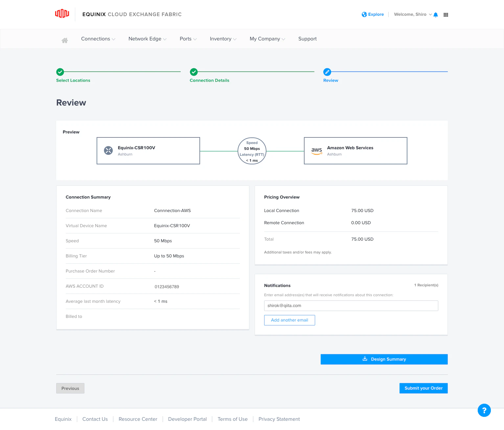Click the Equinix-CSR100V router device icon
Screen dimensions: 504x430
click(108, 151)
